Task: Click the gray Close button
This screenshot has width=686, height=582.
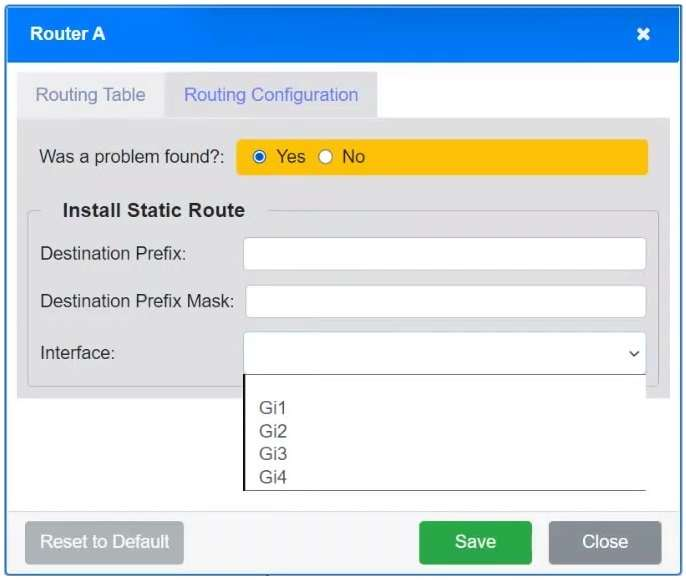Action: pos(604,542)
